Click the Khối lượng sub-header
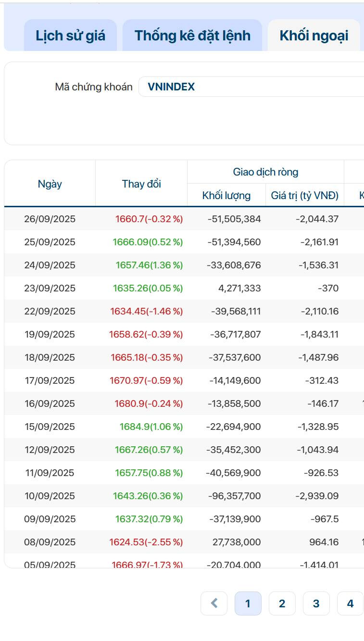Viewport: 364px width, 641px height. click(x=226, y=195)
